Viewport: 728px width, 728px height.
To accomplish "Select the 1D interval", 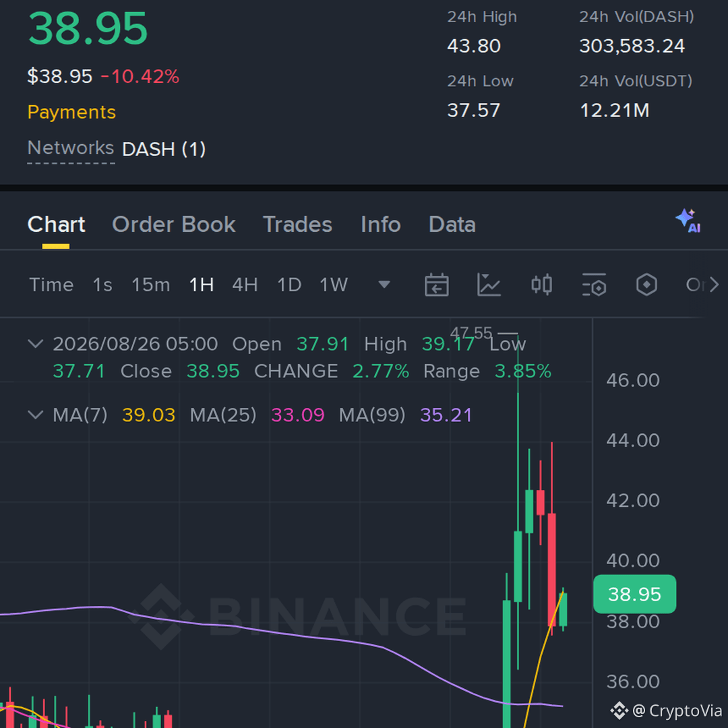I will pos(289,284).
